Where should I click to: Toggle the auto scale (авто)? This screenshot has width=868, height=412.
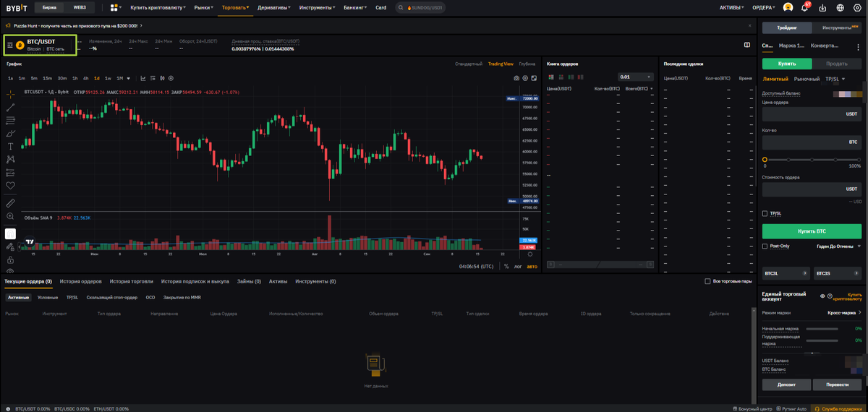(532, 266)
